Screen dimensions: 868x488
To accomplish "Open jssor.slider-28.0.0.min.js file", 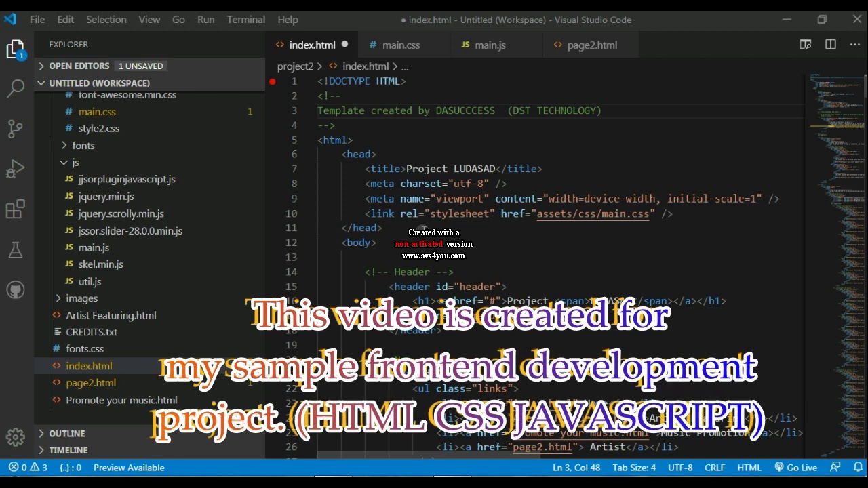I will click(130, 230).
